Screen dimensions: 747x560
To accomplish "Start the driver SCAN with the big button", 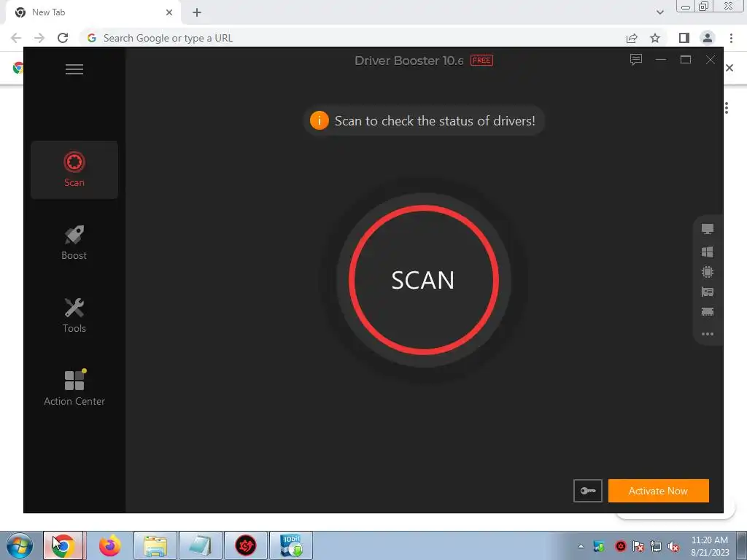I will (424, 280).
